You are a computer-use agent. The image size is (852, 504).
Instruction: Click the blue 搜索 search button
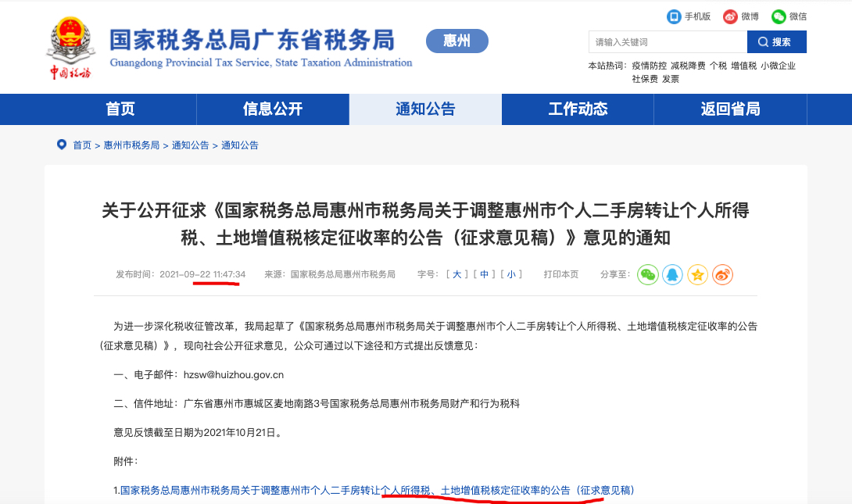click(776, 42)
